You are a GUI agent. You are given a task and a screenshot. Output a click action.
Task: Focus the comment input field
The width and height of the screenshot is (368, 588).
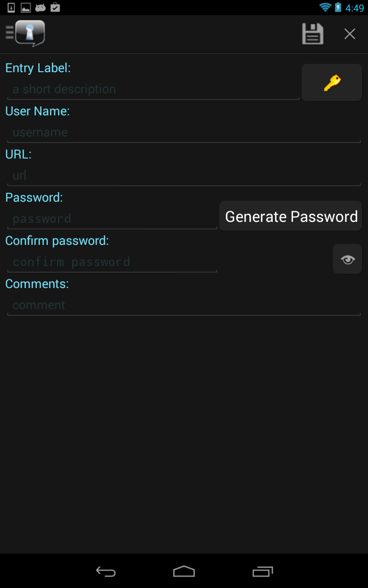(x=184, y=305)
